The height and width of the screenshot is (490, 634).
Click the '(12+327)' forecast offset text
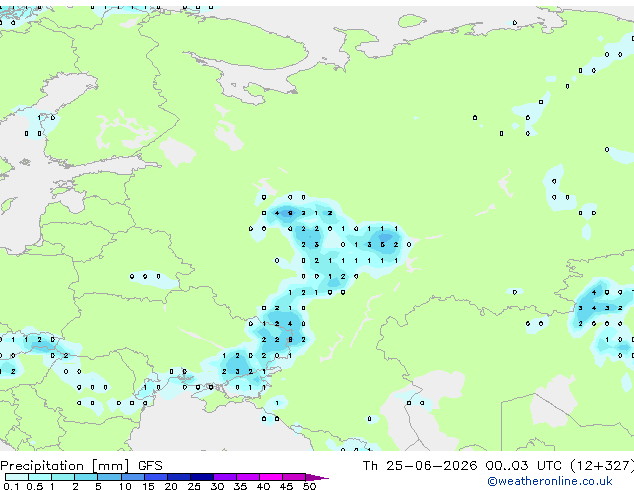pos(602,466)
